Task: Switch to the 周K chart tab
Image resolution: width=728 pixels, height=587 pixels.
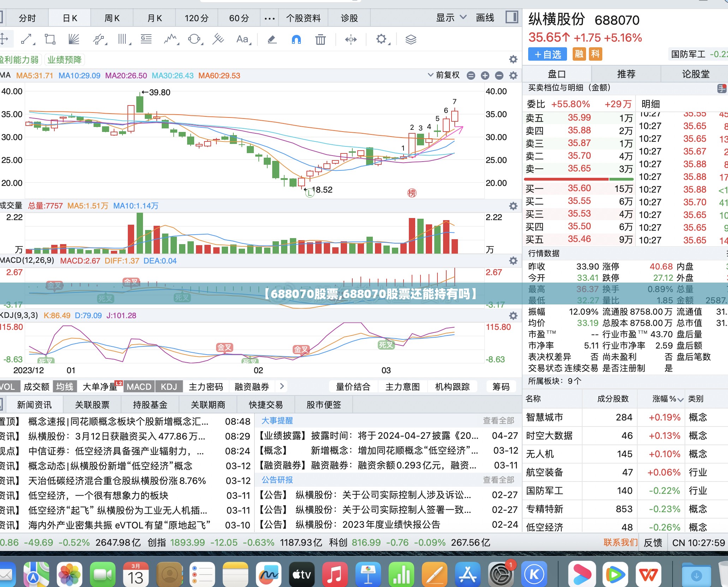Action: click(112, 18)
